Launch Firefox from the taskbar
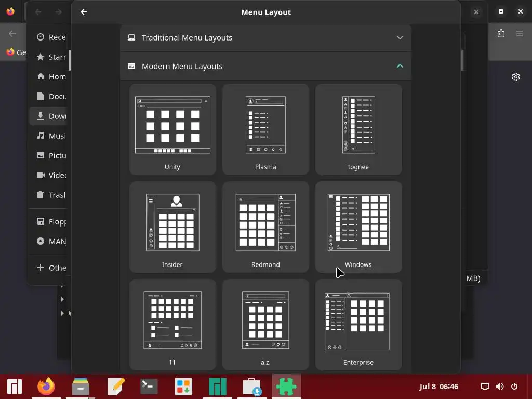532x399 pixels. 46,387
